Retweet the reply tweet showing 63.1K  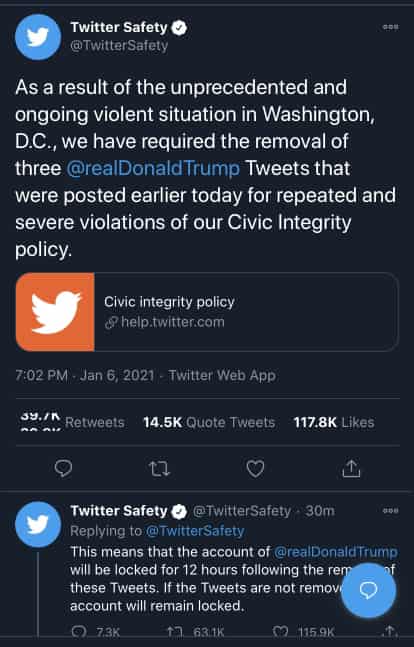(x=195, y=632)
